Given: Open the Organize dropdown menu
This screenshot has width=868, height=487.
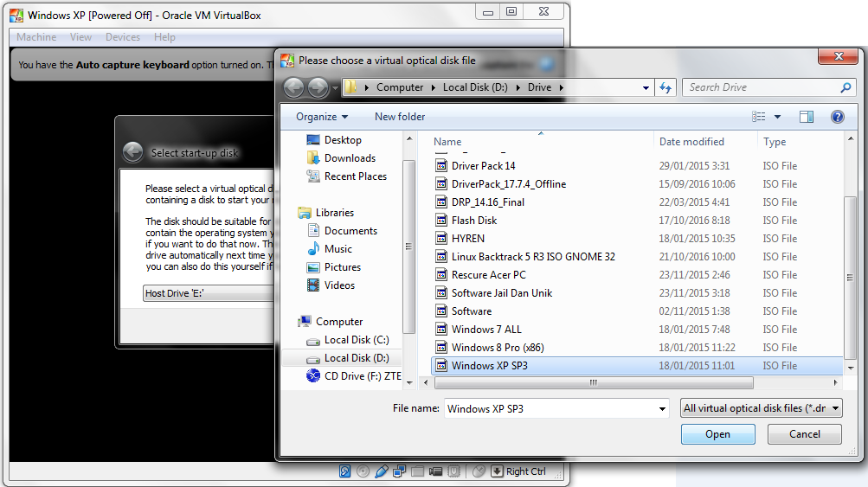Looking at the screenshot, I should [x=322, y=117].
